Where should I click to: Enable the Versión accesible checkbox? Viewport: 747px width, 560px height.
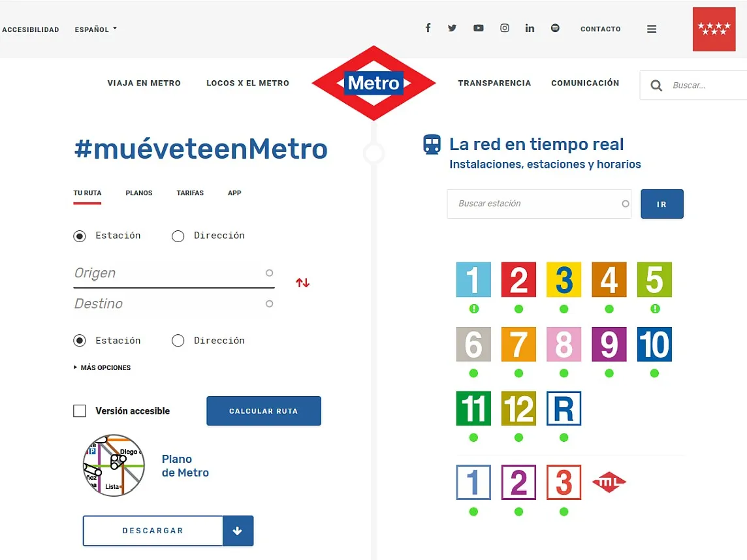tap(80, 411)
